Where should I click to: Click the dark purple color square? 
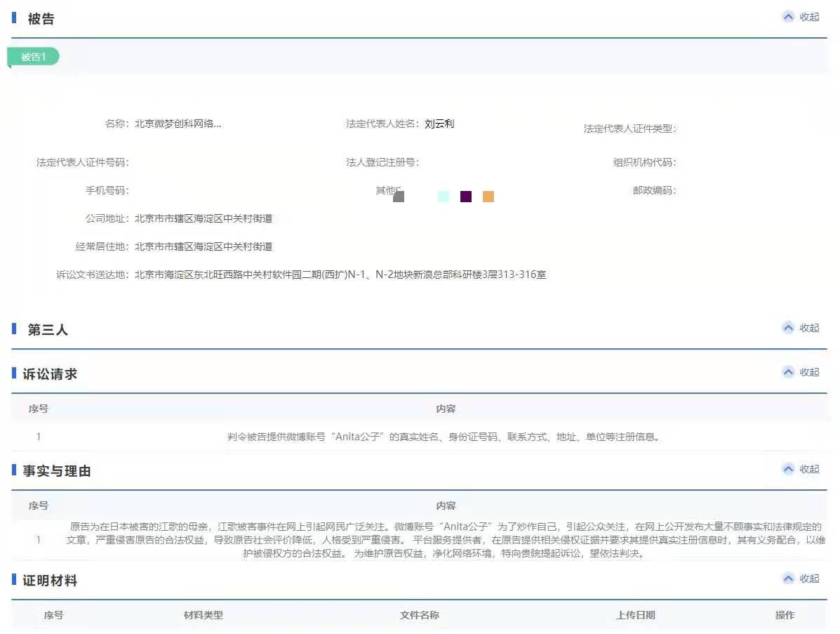466,197
